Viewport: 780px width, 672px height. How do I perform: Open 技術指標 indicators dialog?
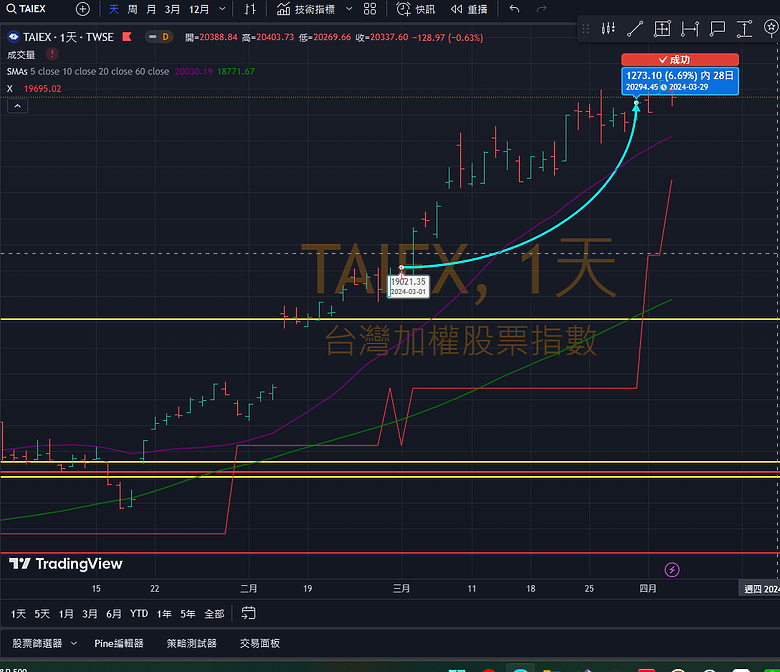tap(305, 9)
